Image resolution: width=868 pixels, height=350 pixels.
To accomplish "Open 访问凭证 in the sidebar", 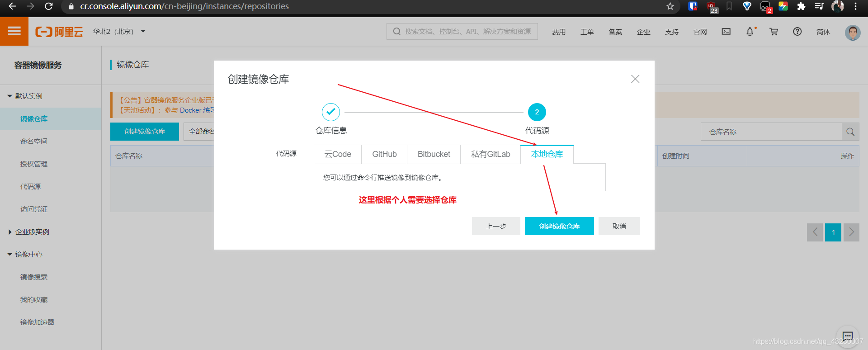I will tap(34, 209).
